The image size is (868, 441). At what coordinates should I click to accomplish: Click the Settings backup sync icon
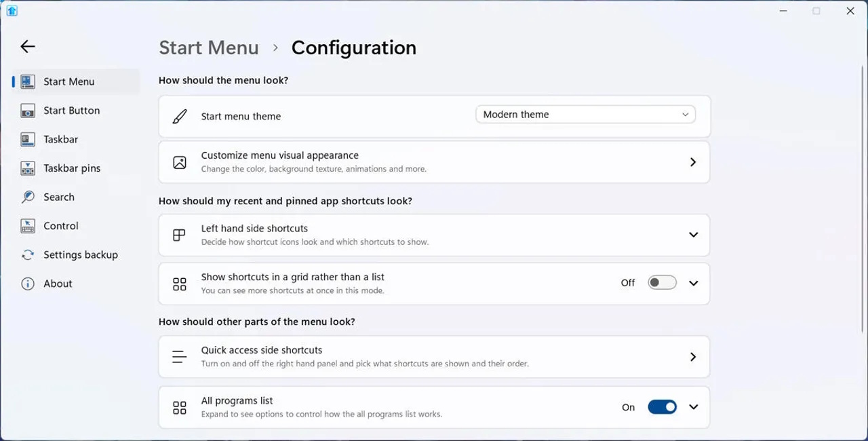click(x=28, y=255)
